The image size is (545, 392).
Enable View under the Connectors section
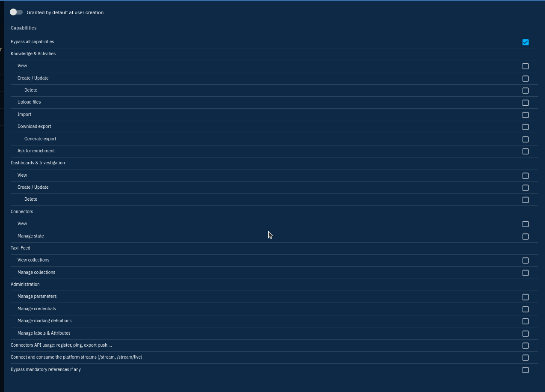[525, 224]
